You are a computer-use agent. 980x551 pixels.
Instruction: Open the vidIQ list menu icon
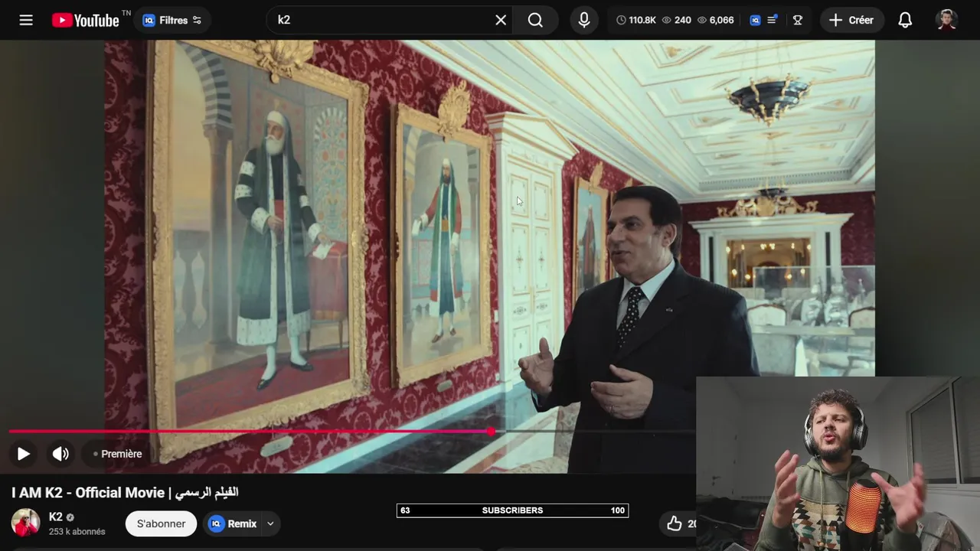[x=773, y=20]
